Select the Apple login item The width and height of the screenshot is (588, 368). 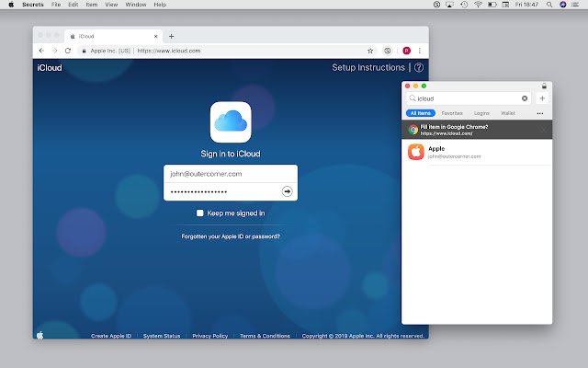pyautogui.click(x=477, y=152)
